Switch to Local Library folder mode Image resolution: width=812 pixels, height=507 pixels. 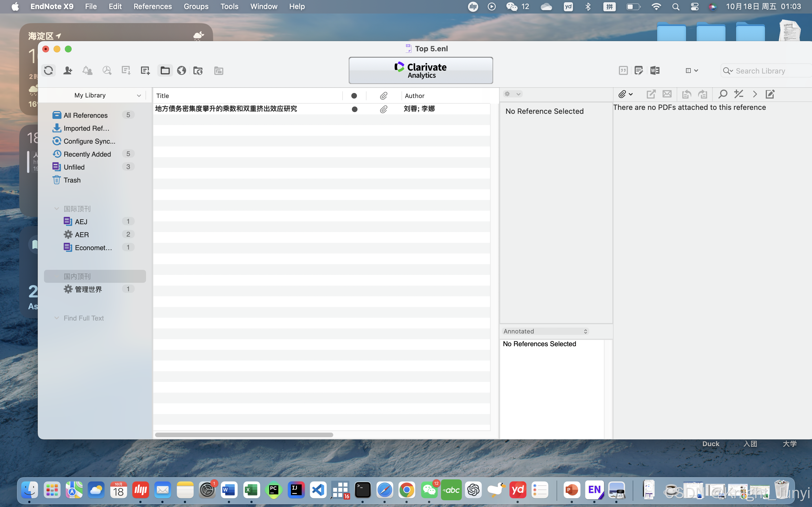[x=165, y=70]
